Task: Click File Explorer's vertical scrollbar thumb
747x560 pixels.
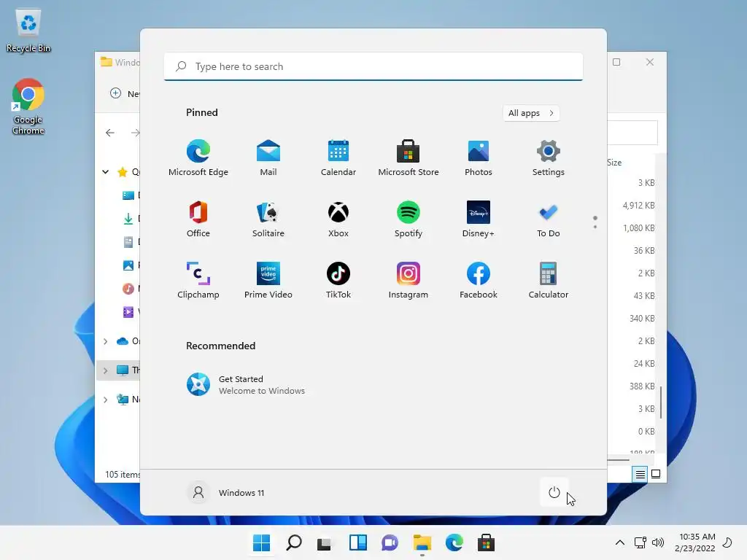Action: point(661,402)
